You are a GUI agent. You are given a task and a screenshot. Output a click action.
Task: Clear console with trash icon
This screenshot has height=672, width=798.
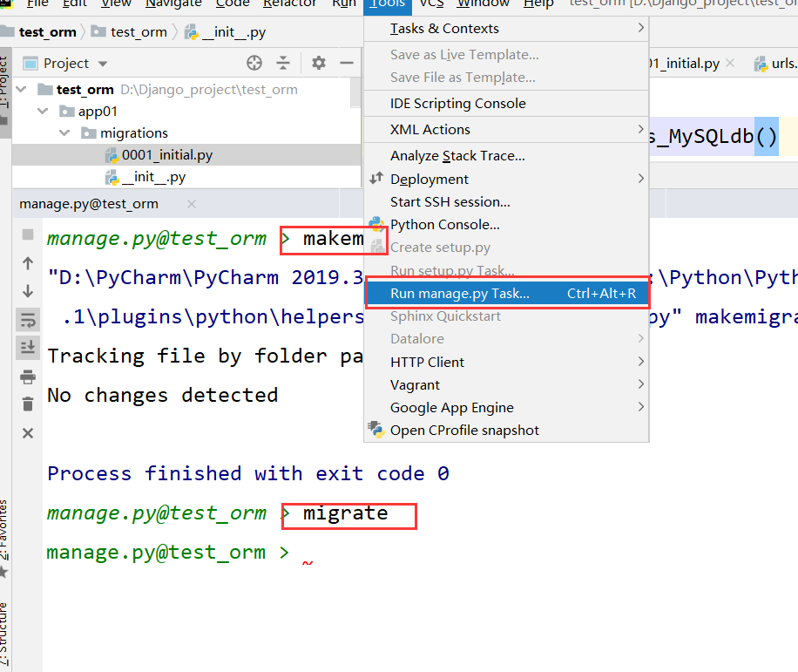click(28, 404)
